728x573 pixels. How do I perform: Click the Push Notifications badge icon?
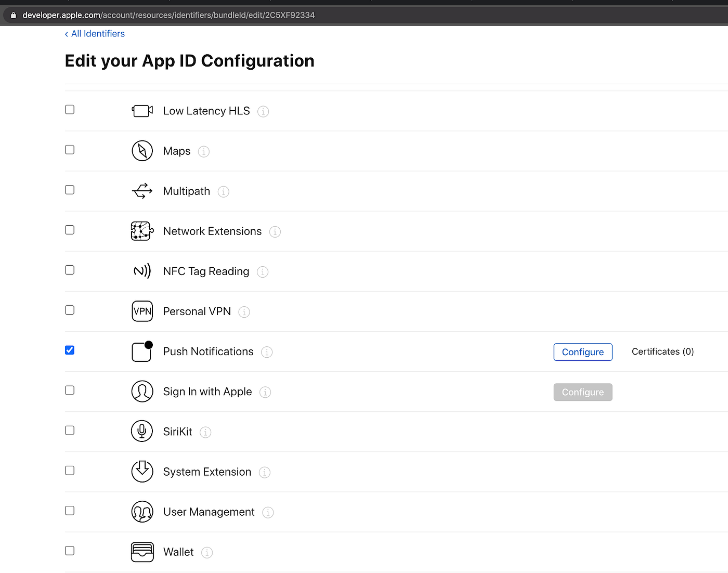142,351
